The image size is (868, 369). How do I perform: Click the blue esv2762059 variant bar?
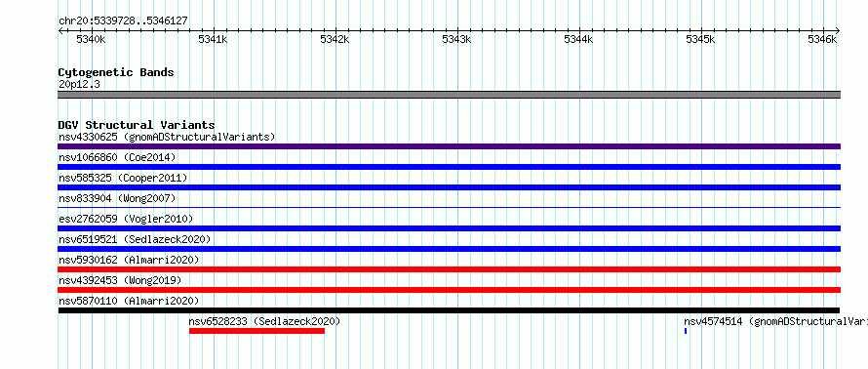coord(449,228)
